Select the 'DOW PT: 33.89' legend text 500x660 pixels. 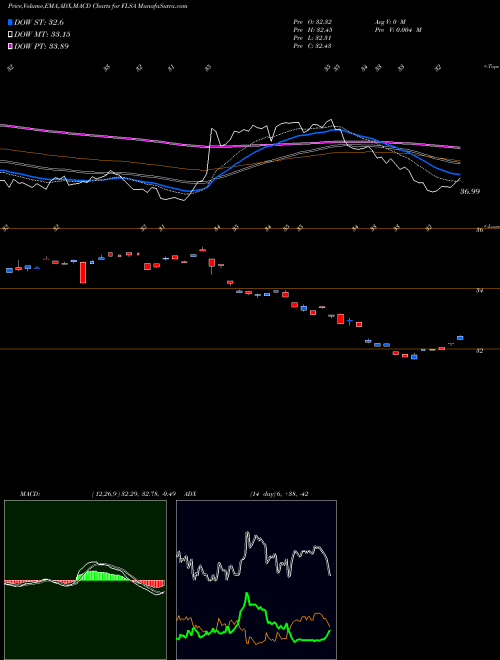[x=41, y=46]
